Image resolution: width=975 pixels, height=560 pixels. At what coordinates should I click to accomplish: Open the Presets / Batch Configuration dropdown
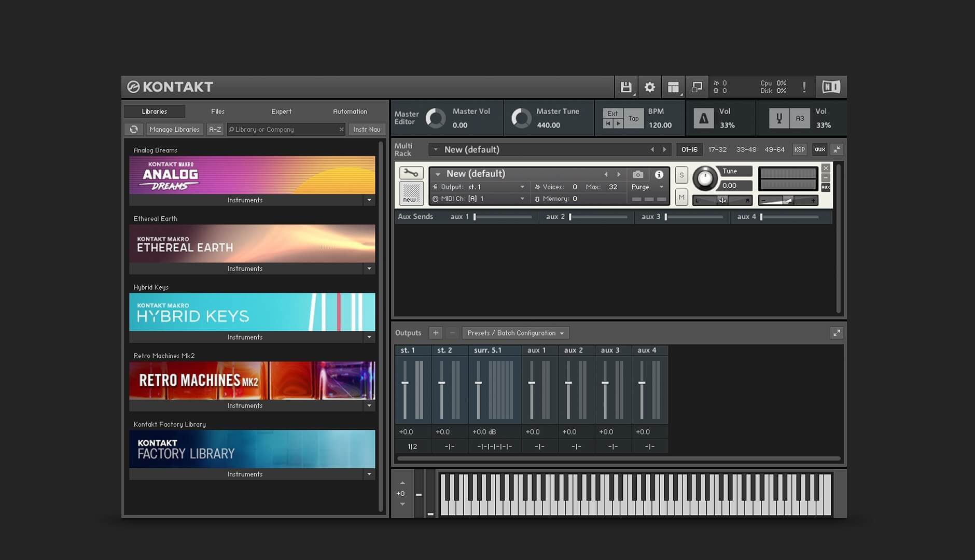click(x=515, y=333)
